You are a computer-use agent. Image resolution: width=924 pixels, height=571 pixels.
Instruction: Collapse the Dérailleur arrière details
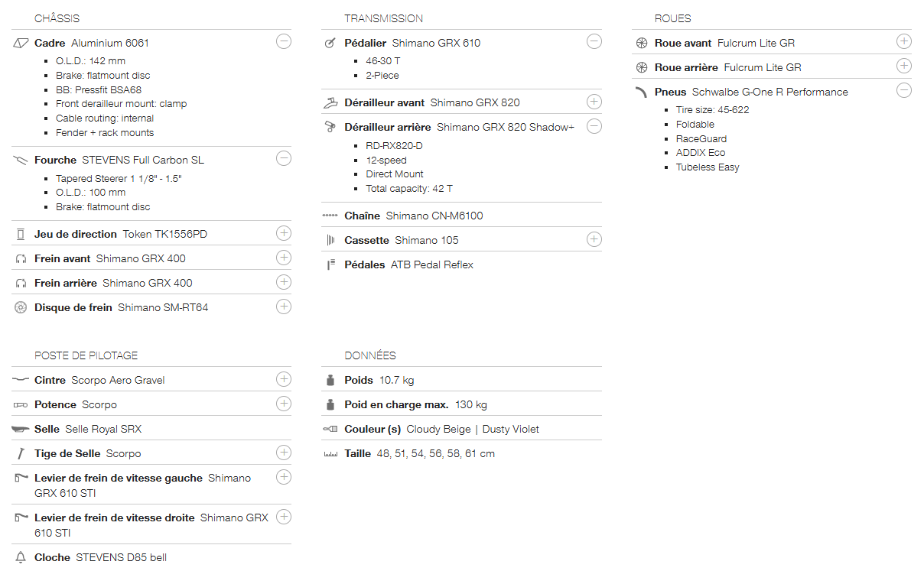point(594,125)
